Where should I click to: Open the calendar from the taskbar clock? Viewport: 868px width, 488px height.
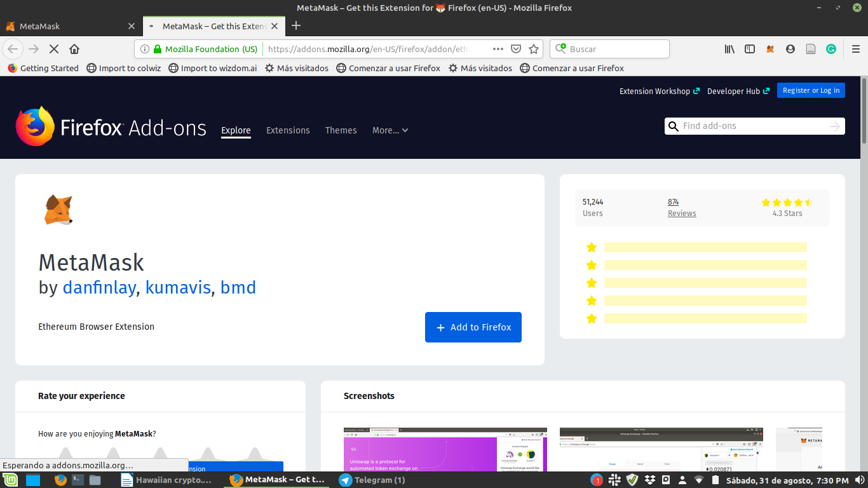[787, 480]
